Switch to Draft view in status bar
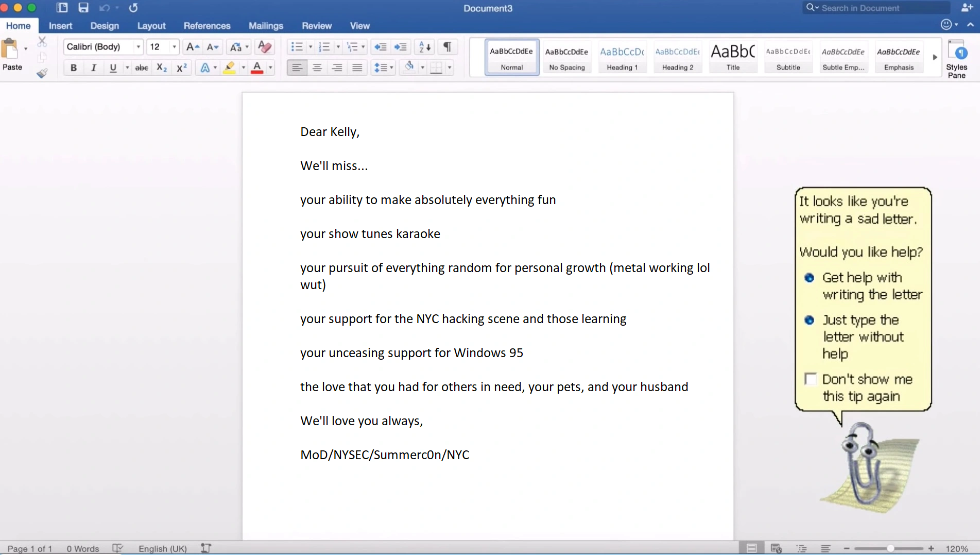Image resolution: width=980 pixels, height=555 pixels. click(826, 548)
